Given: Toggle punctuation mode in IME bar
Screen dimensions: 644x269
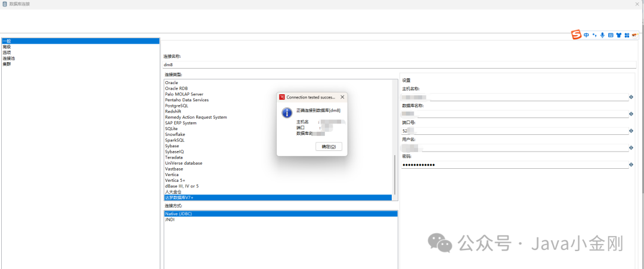Looking at the screenshot, I should tap(595, 35).
